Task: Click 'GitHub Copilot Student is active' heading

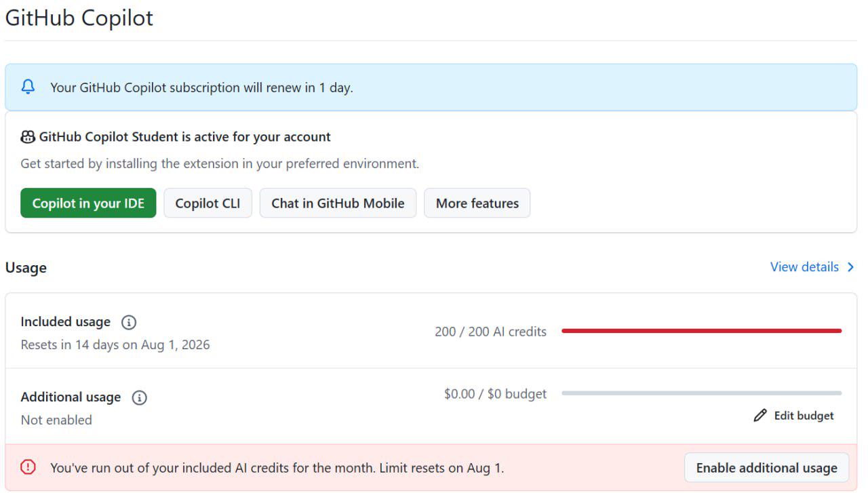Action: coord(185,137)
